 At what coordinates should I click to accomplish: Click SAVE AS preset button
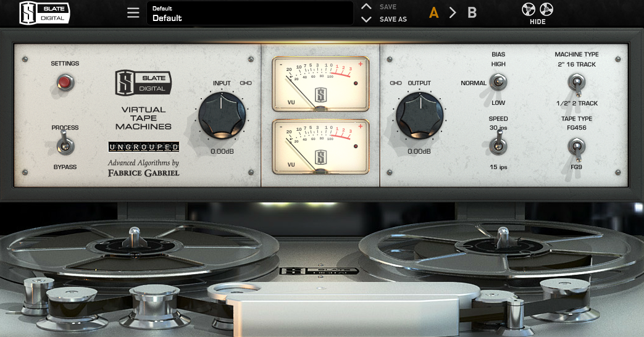(393, 19)
